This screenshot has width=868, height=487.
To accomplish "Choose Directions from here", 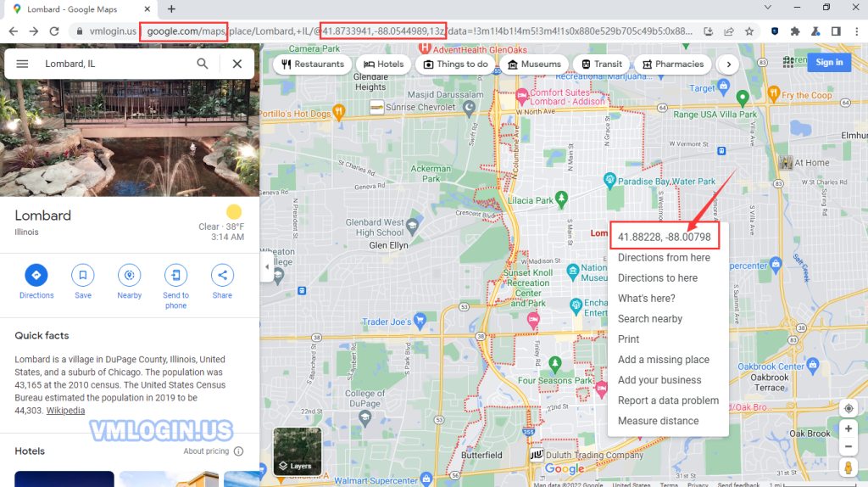I will [664, 258].
